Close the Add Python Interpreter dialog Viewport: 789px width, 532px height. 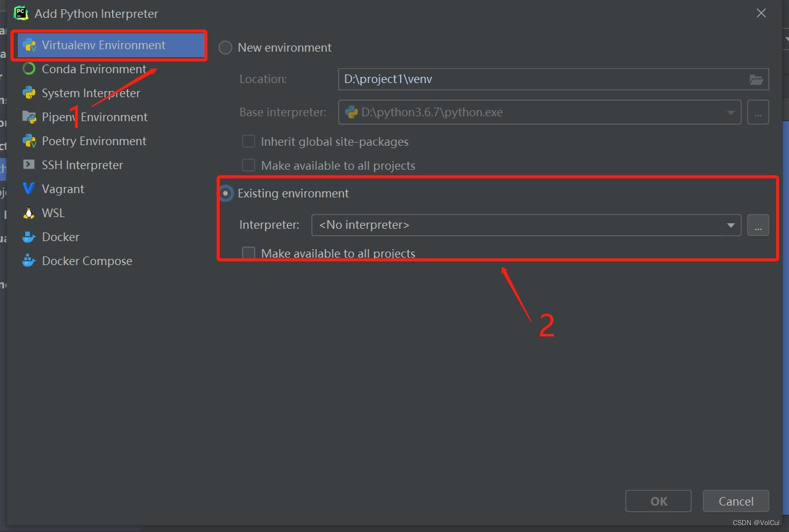[x=761, y=13]
